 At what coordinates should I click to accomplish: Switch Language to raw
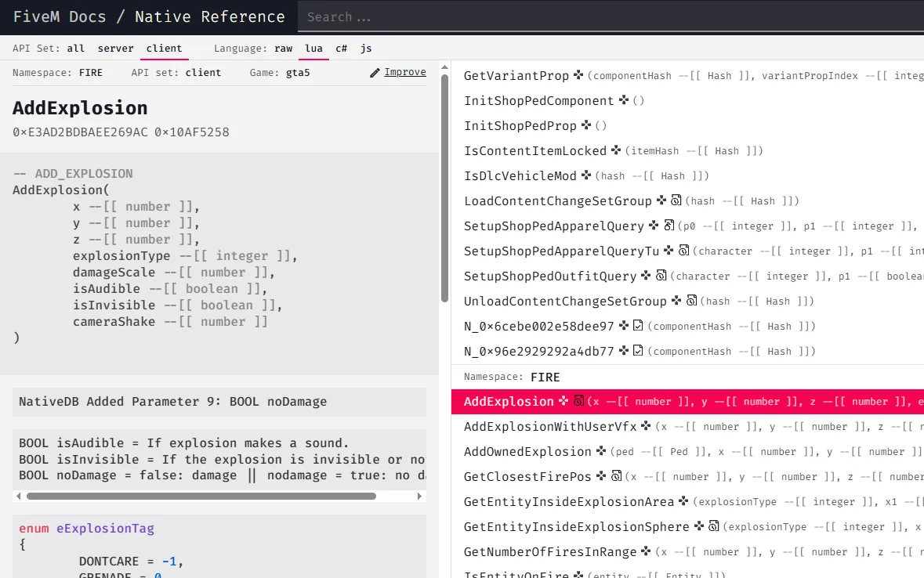click(283, 48)
